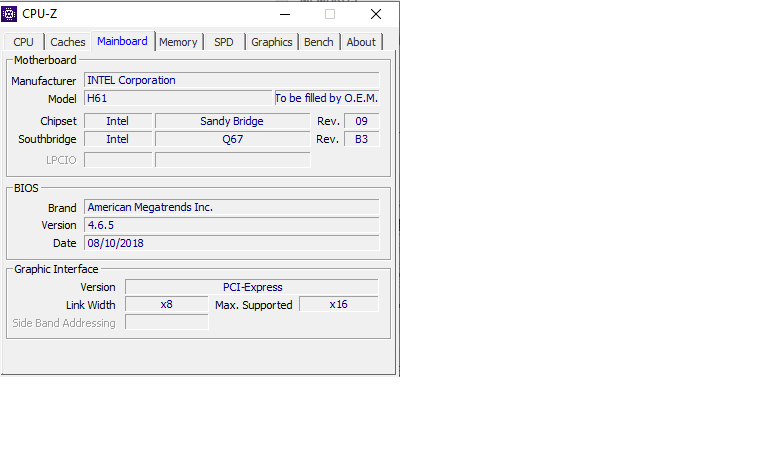This screenshot has height=460, width=768.
Task: Click the BIOS group title
Action: tap(26, 188)
